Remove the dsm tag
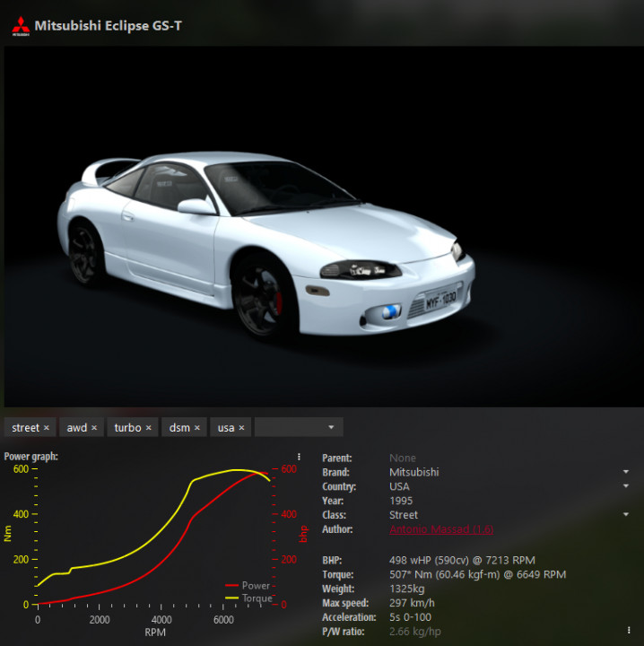Image resolution: width=644 pixels, height=646 pixels. [x=197, y=428]
